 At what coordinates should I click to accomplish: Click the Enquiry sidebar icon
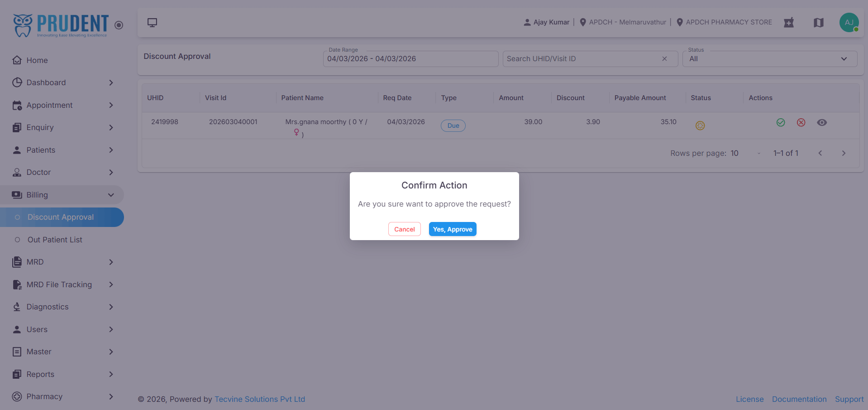point(17,127)
